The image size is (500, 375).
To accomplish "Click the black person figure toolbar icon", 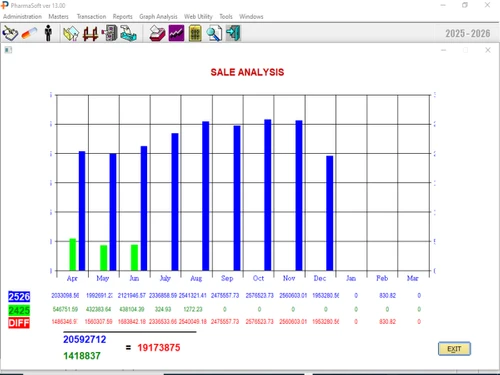I will click(48, 33).
